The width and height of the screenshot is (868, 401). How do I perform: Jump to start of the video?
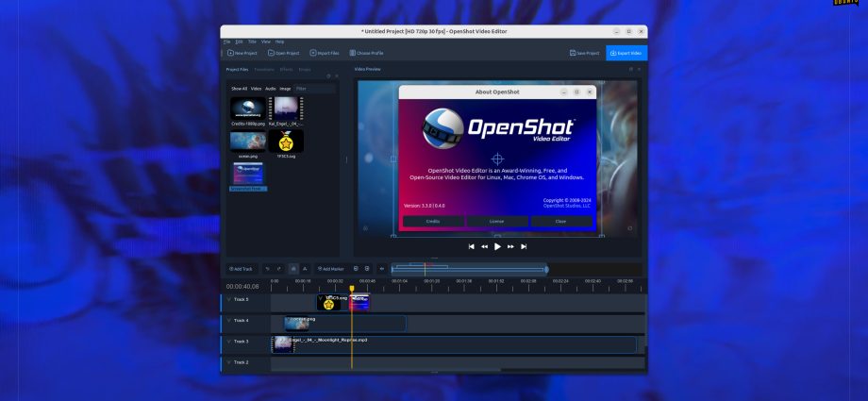coord(471,246)
